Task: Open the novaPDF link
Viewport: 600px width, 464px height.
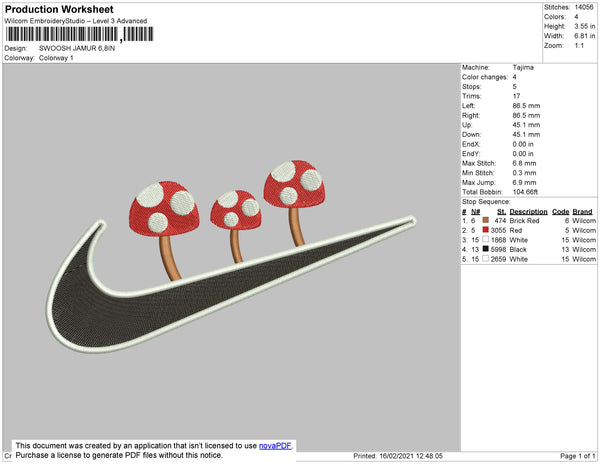Action: (x=275, y=446)
